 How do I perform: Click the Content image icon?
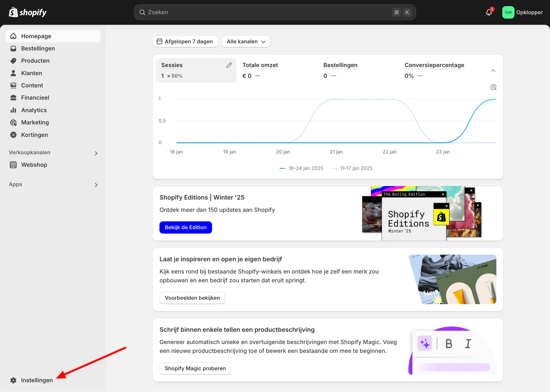pos(13,85)
